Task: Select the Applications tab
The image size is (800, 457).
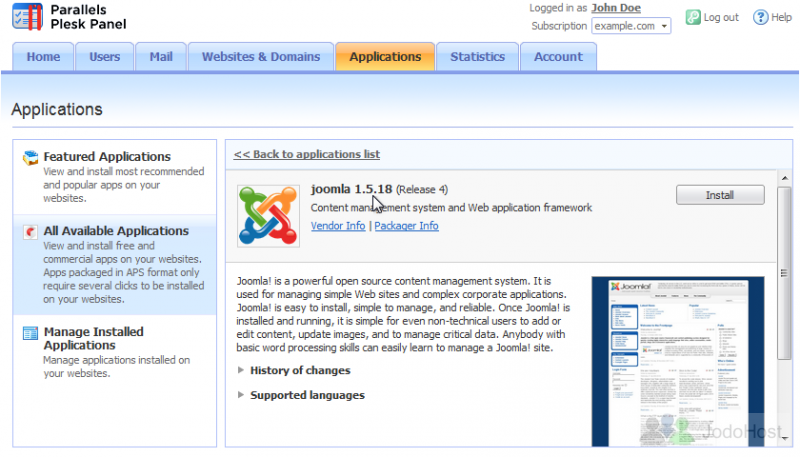Action: click(x=385, y=57)
